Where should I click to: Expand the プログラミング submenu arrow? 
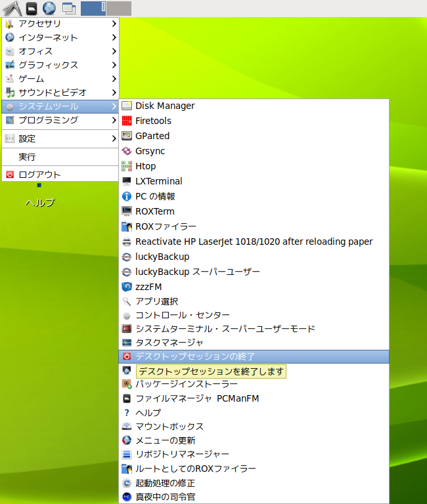click(114, 120)
